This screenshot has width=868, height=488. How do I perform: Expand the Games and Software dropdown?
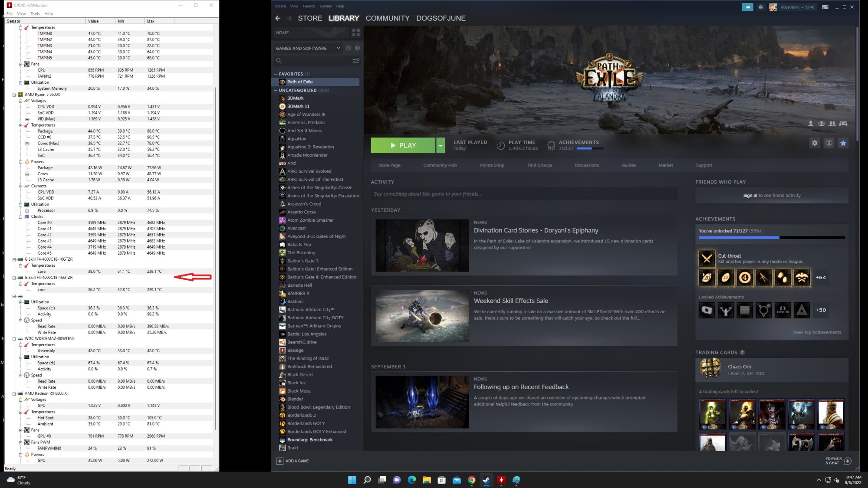coord(338,48)
